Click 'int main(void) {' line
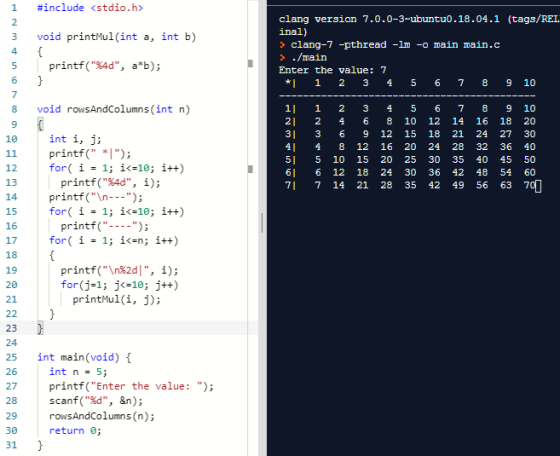 tap(84, 357)
